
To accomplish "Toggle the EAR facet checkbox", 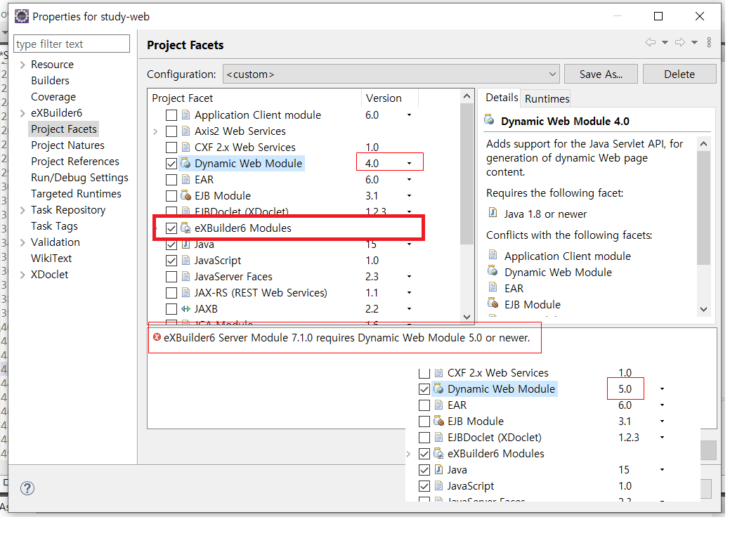I will coord(171,180).
